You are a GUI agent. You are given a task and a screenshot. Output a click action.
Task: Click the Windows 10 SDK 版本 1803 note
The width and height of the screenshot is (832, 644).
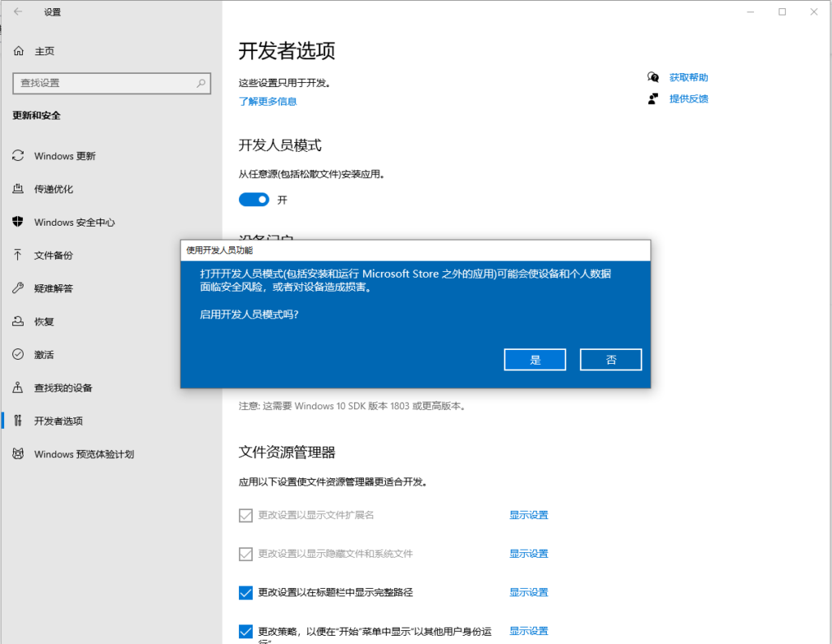[353, 406]
